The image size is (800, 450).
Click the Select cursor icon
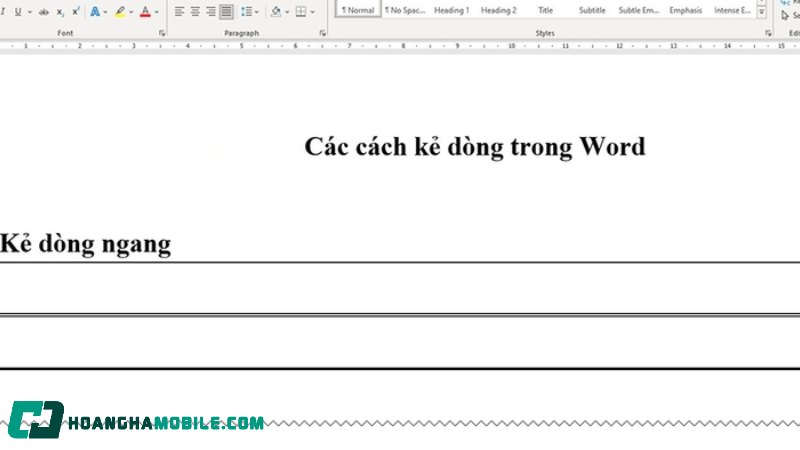coord(785,15)
